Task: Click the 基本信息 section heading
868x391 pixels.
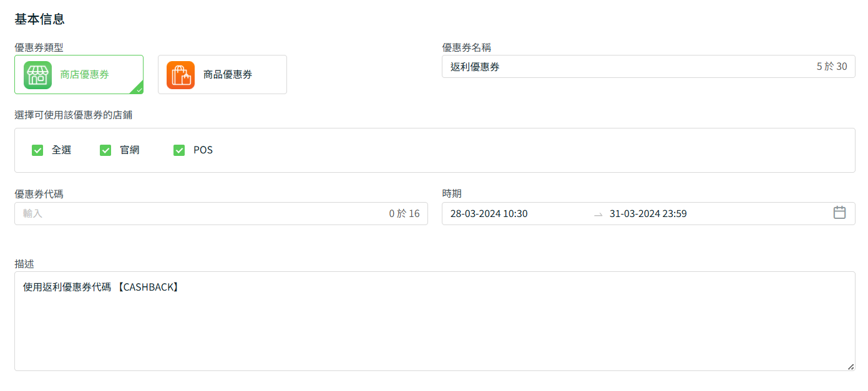Action: click(x=39, y=19)
